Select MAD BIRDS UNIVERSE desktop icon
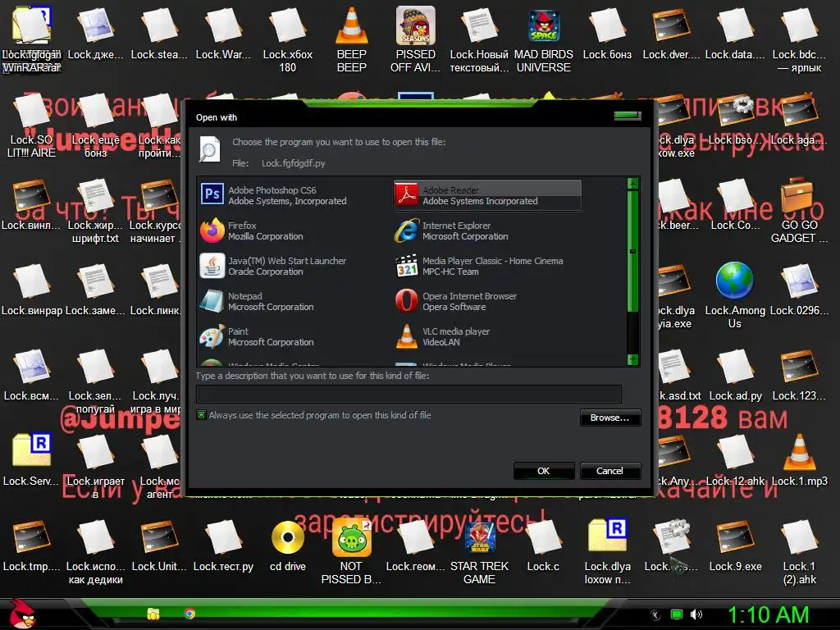840x630 pixels. [544, 39]
